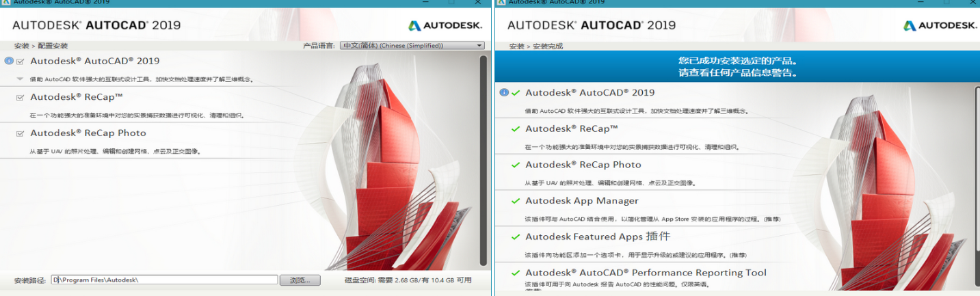
Task: Select the Autodesk App Manager entry
Action: click(582, 201)
